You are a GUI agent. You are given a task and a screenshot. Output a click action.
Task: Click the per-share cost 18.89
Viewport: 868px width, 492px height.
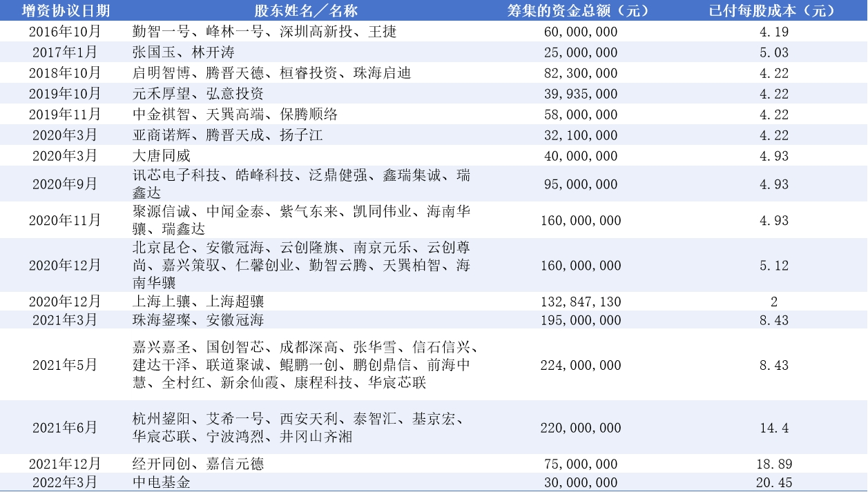click(774, 464)
